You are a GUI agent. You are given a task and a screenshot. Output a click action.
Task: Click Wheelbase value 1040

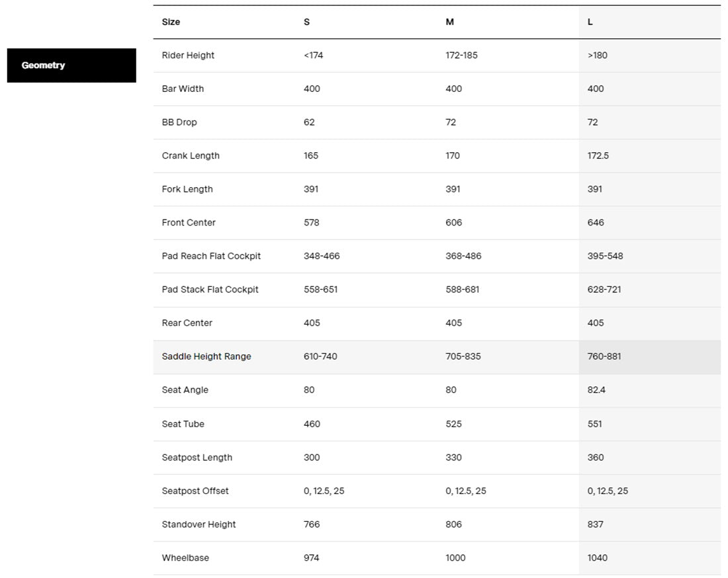[x=597, y=557]
